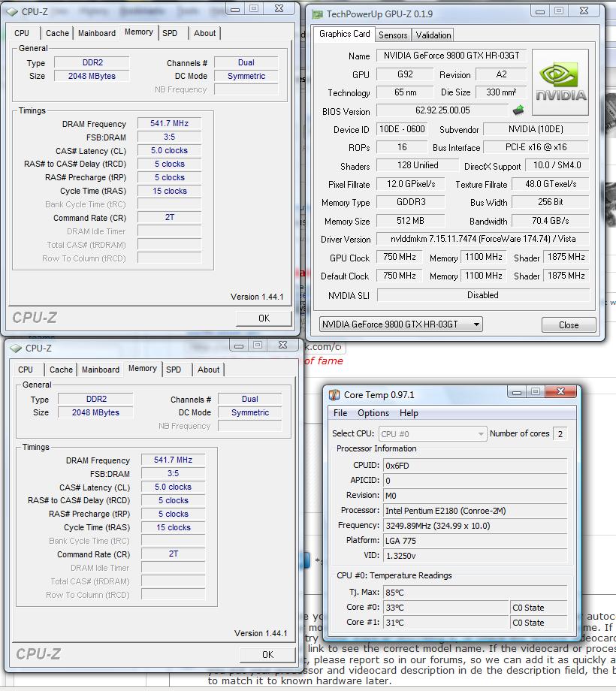Select the SPD tab in upper CPU-Z window
This screenshot has height=691, width=616.
coord(170,33)
